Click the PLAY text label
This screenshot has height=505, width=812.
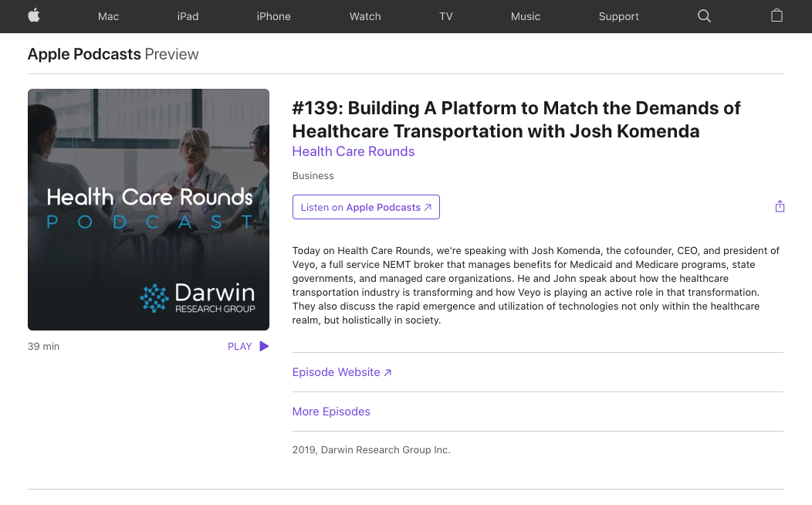(x=240, y=347)
